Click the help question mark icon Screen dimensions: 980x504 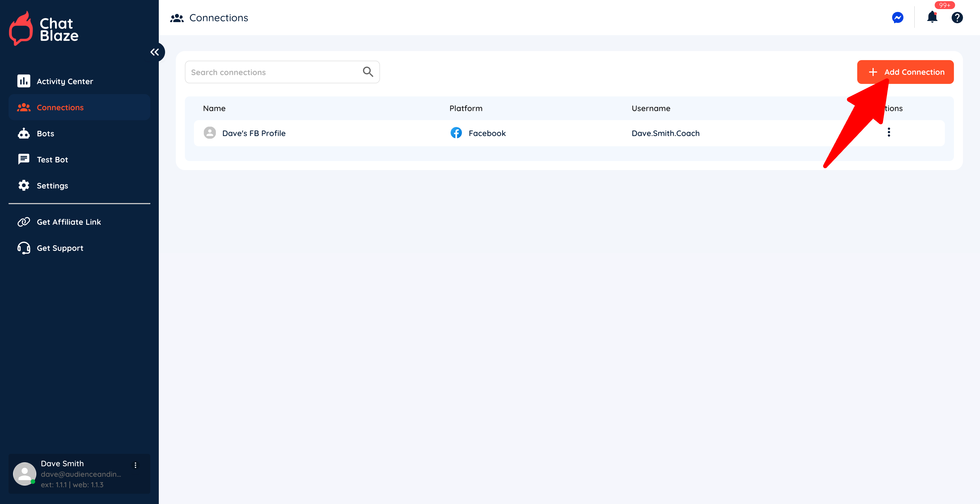[957, 18]
